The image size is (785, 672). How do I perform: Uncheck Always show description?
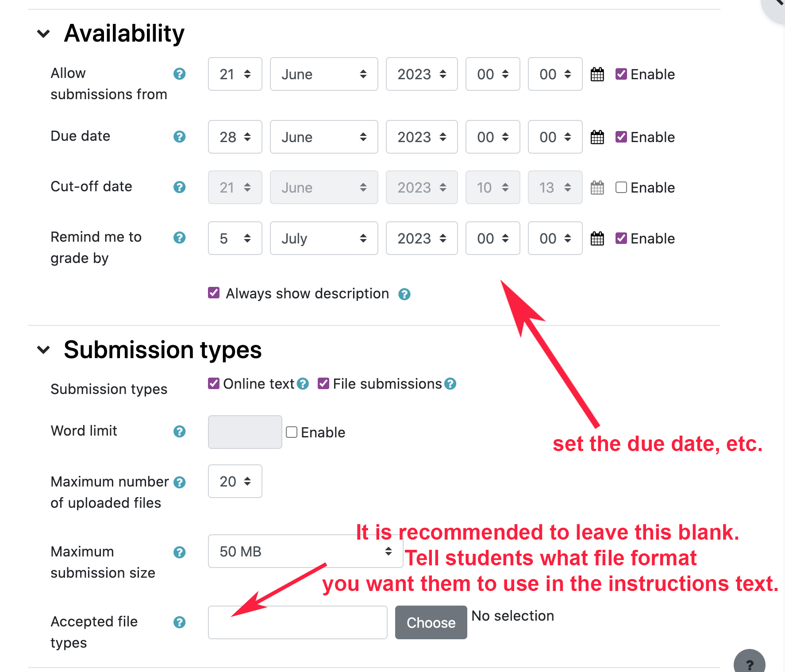coord(214,293)
